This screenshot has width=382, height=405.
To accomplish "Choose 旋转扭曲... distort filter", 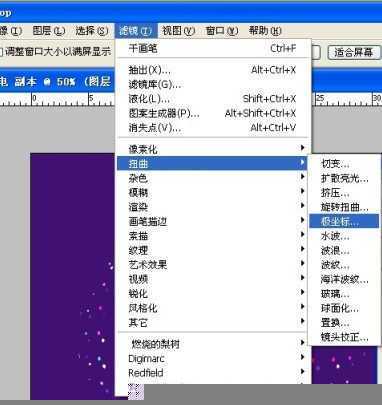I will [x=344, y=207].
